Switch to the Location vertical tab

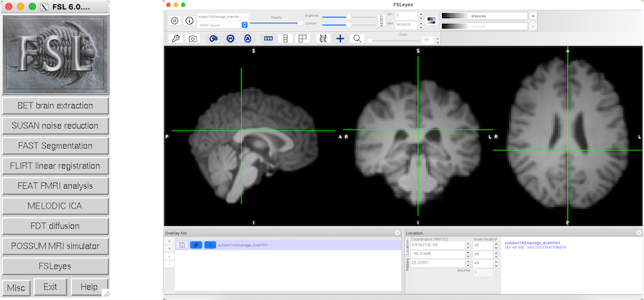(408, 248)
